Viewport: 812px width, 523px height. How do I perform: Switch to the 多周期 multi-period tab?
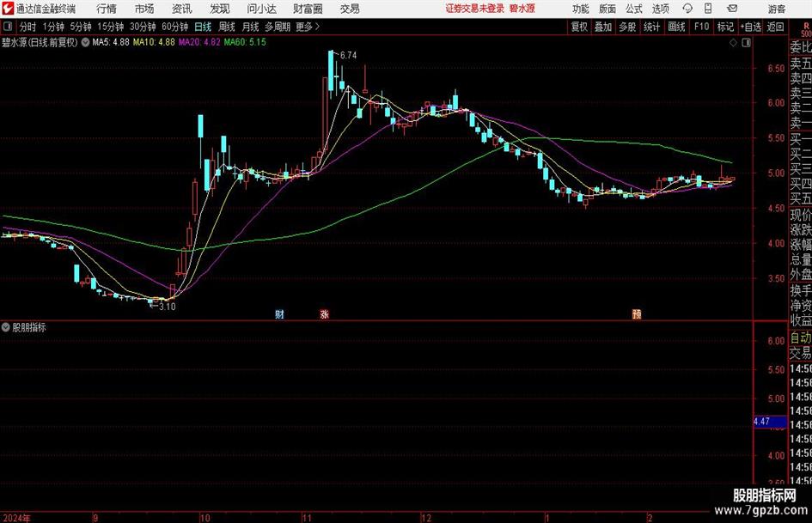point(278,27)
